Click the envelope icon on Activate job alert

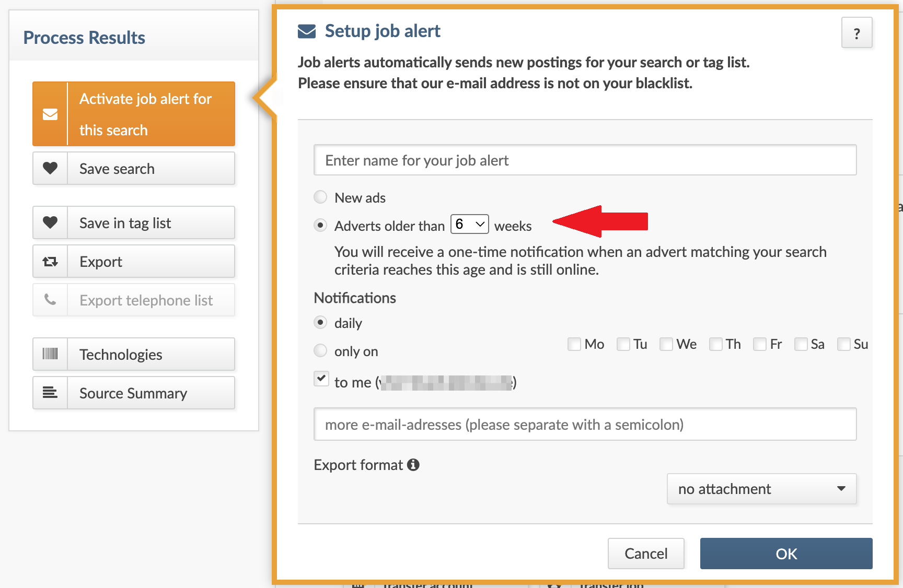50,114
